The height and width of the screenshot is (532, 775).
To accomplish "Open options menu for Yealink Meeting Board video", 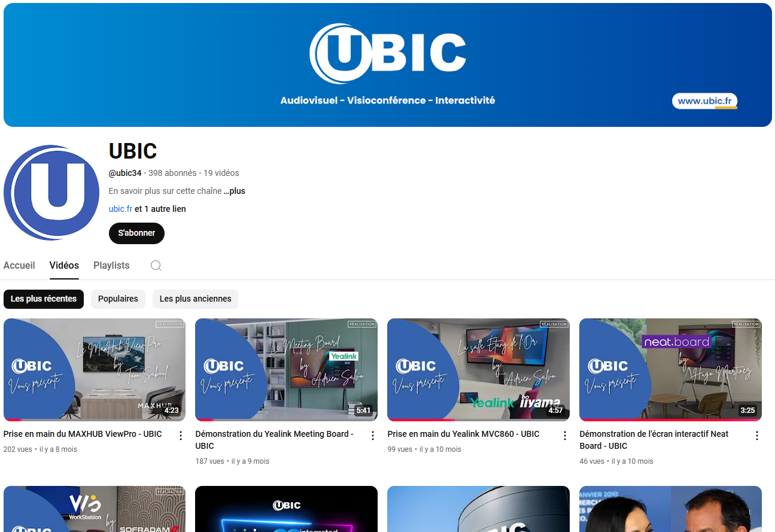I will [373, 436].
